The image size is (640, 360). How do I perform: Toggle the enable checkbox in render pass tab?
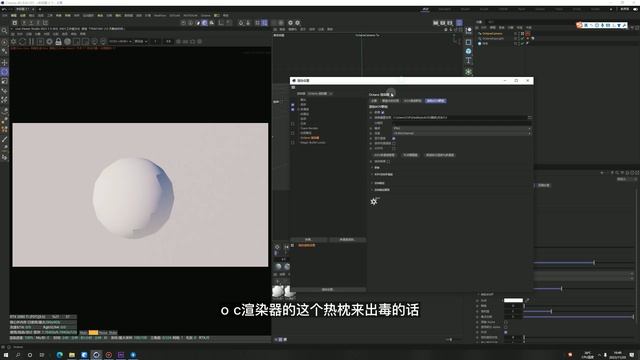point(382,112)
